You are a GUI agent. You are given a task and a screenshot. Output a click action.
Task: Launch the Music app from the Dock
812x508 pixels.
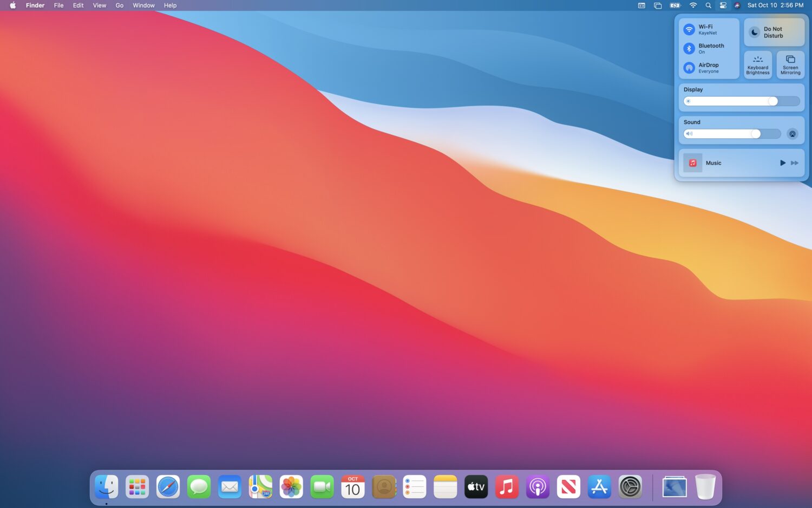[507, 486]
